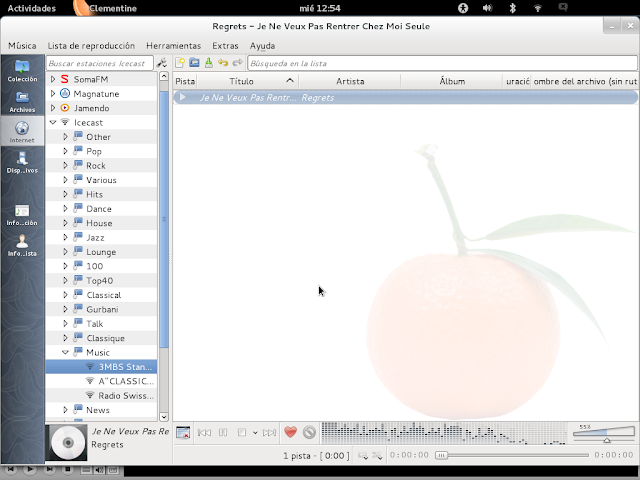Open the Herramientas menu

pos(173,46)
